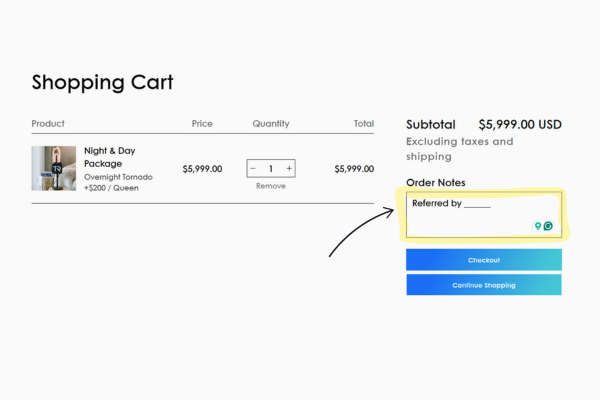Click the Price column header
The height and width of the screenshot is (400, 600).
tap(202, 124)
